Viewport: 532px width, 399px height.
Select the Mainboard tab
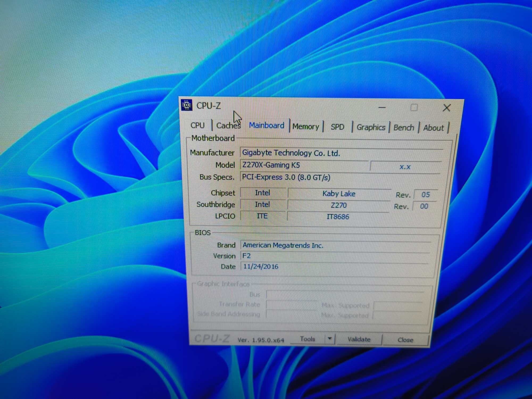(x=267, y=125)
